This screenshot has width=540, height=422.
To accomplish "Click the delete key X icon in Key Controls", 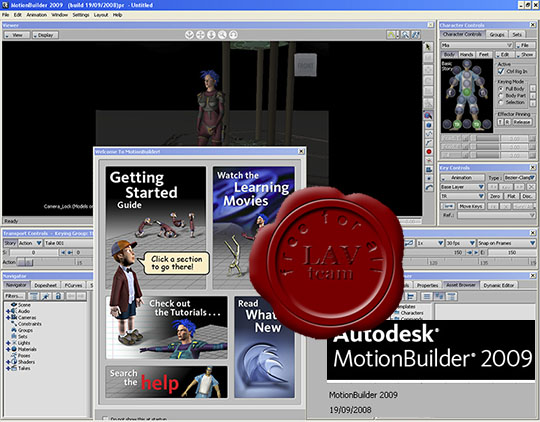I will pos(531,187).
